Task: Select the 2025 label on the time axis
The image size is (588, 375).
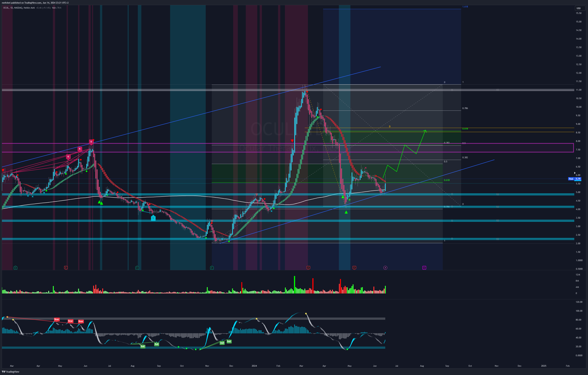Action: click(543, 366)
